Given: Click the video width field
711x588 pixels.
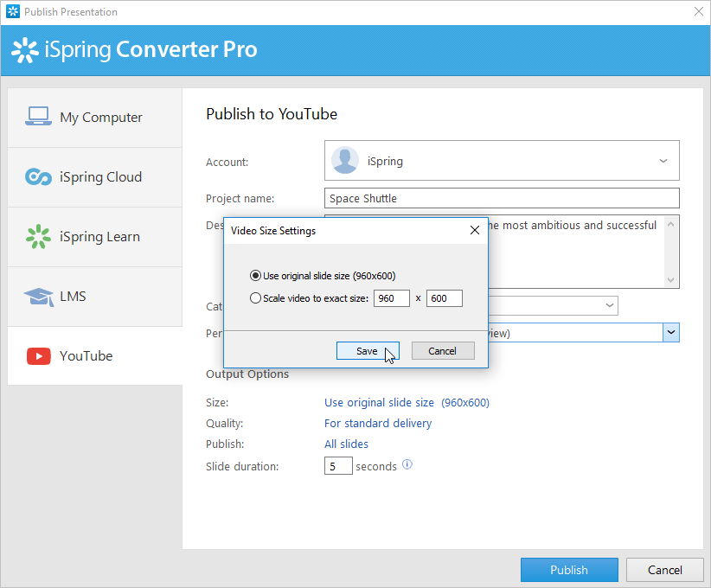Looking at the screenshot, I should (x=391, y=298).
